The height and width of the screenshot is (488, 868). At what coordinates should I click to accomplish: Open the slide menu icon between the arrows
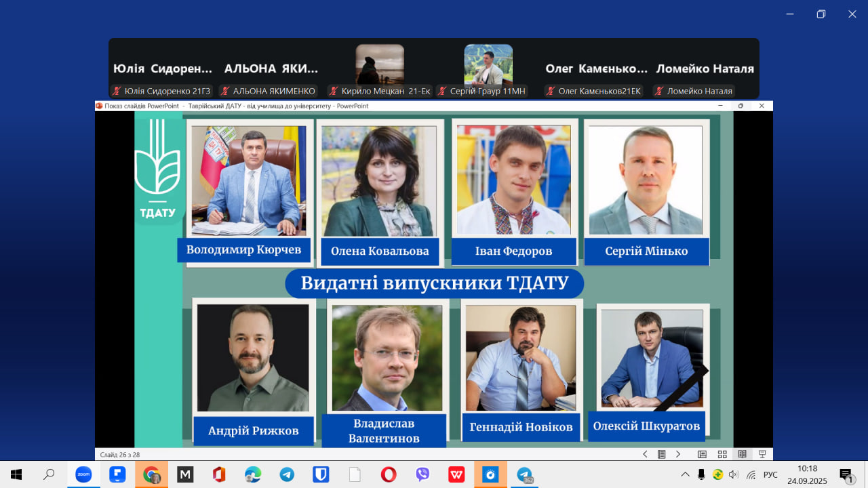click(x=661, y=454)
